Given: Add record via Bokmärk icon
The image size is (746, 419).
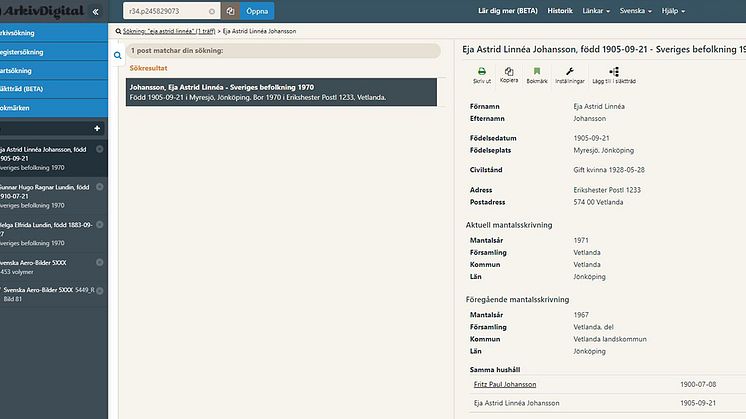Looking at the screenshot, I should tap(537, 73).
